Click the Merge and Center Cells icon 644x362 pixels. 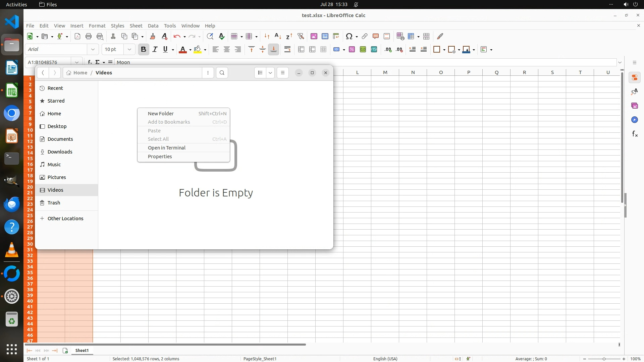click(301, 50)
